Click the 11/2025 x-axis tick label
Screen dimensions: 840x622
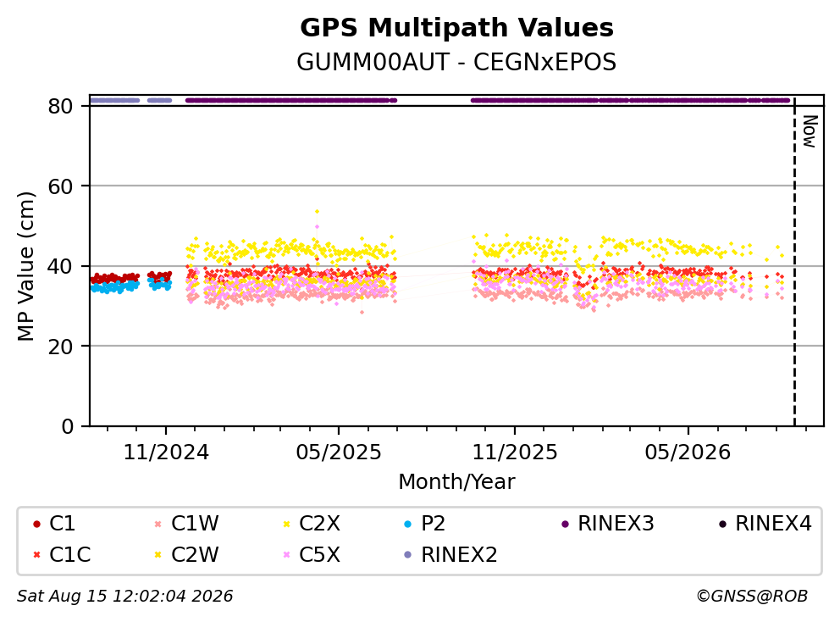point(515,453)
